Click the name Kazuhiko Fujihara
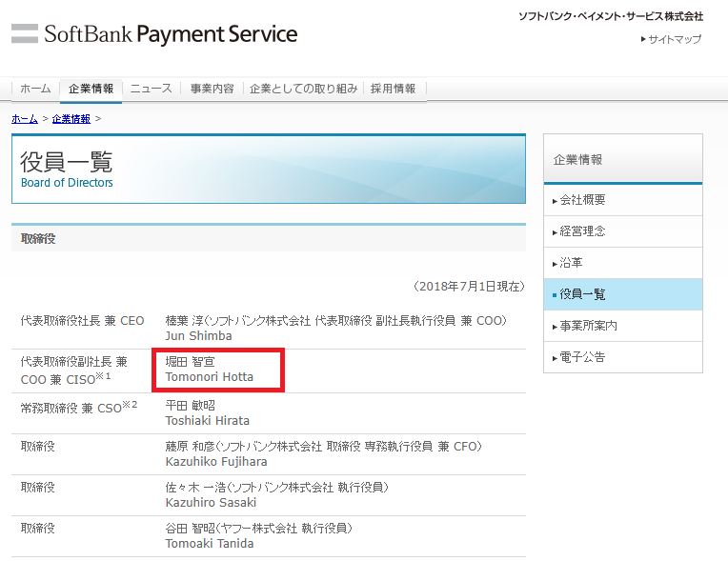 pos(216,462)
